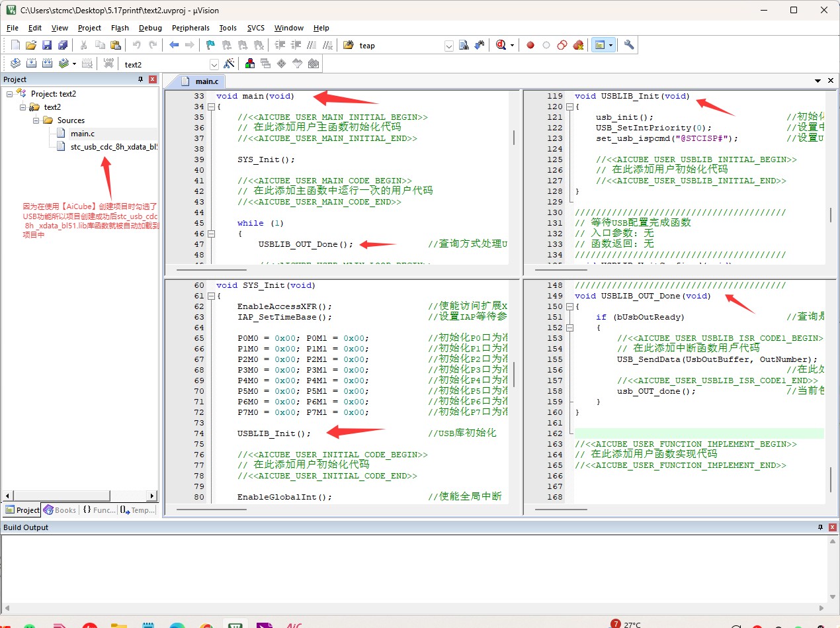Open the Flash menu

pos(120,28)
